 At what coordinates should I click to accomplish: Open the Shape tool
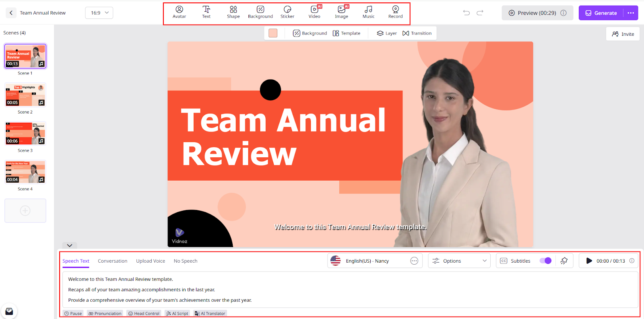pyautogui.click(x=233, y=12)
